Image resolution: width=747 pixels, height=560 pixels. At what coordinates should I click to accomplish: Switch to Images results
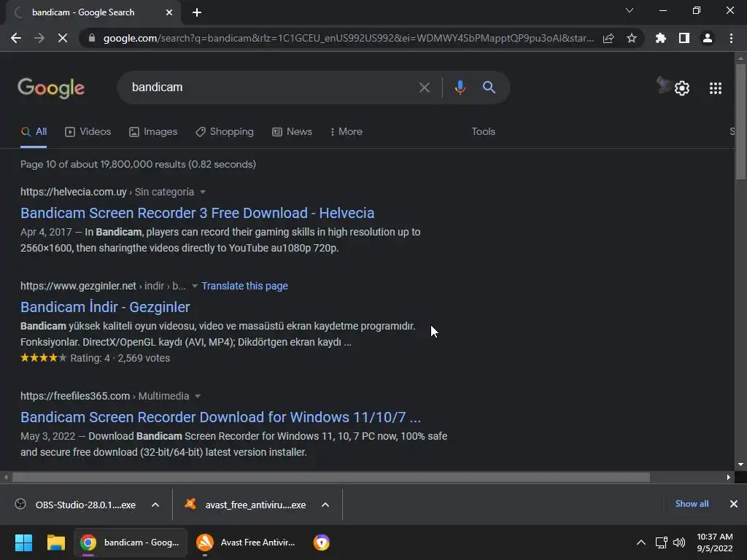tap(153, 132)
